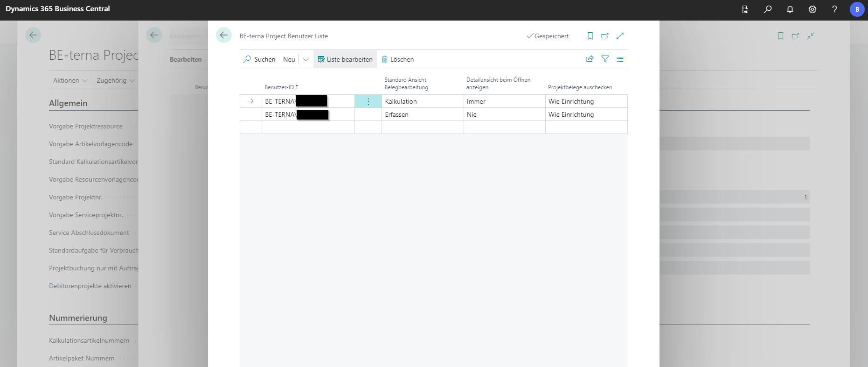Screen dimensions: 868x367
Task: Open Aktionen menu on setup page
Action: pos(70,80)
